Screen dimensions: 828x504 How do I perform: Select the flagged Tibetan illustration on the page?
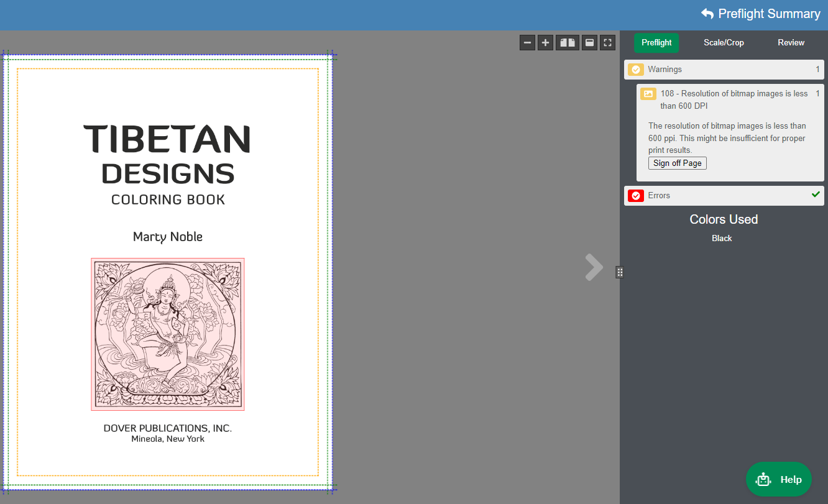(168, 334)
